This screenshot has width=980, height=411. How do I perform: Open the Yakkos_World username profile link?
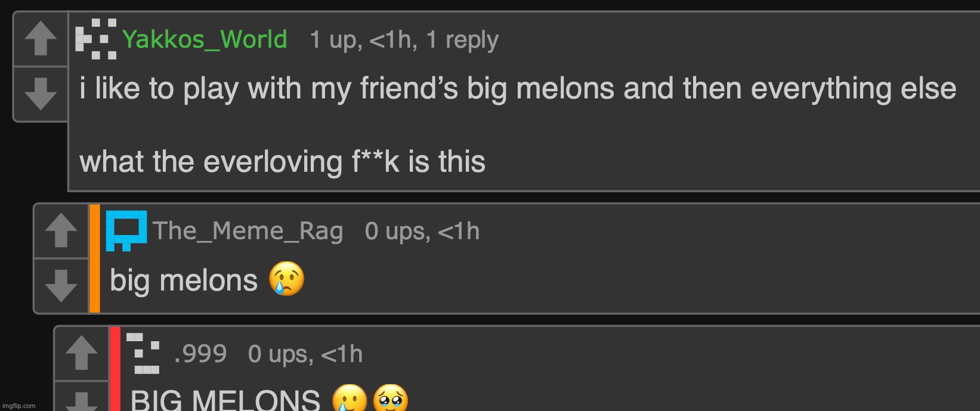[205, 39]
